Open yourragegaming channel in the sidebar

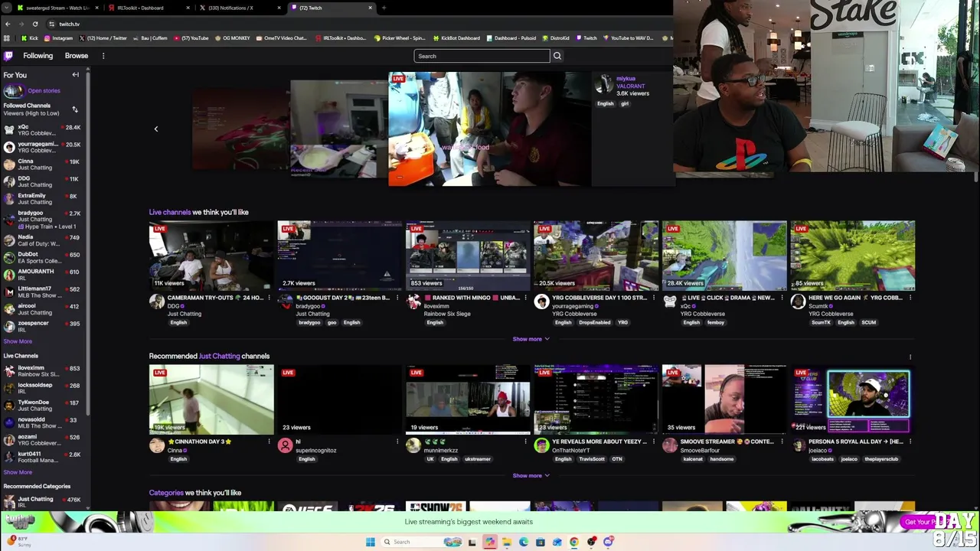coord(43,148)
